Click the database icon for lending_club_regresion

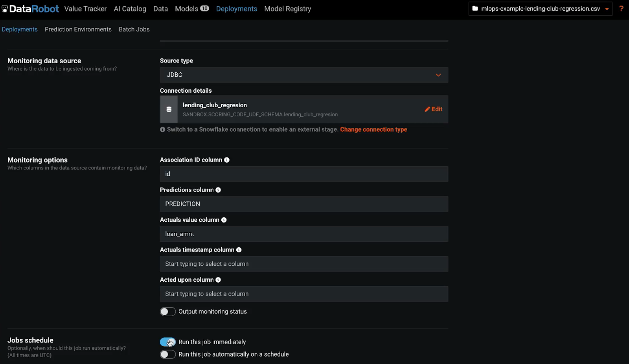point(169,109)
